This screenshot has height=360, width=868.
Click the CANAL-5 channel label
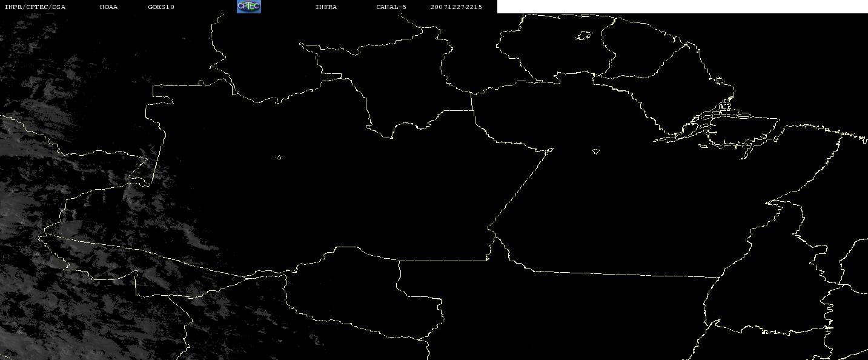tap(391, 7)
